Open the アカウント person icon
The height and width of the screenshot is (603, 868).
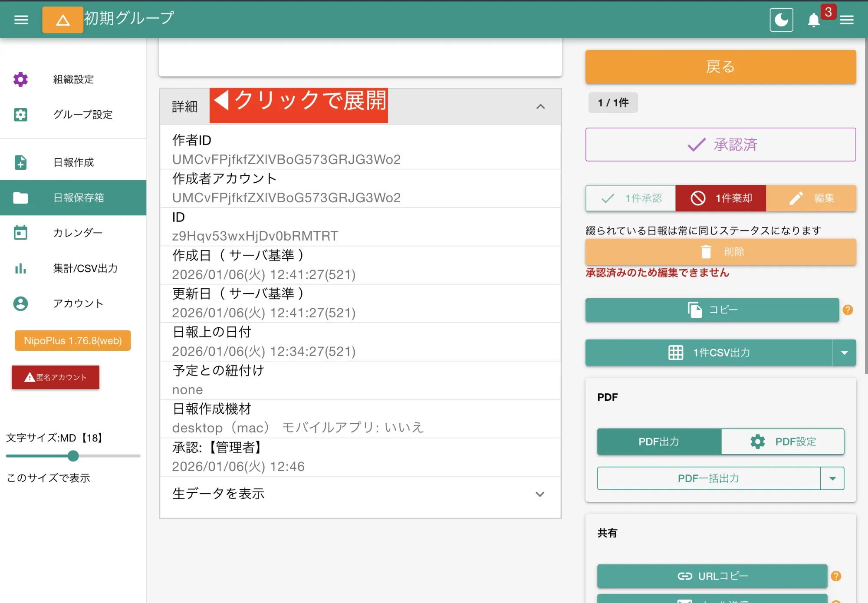click(x=20, y=304)
